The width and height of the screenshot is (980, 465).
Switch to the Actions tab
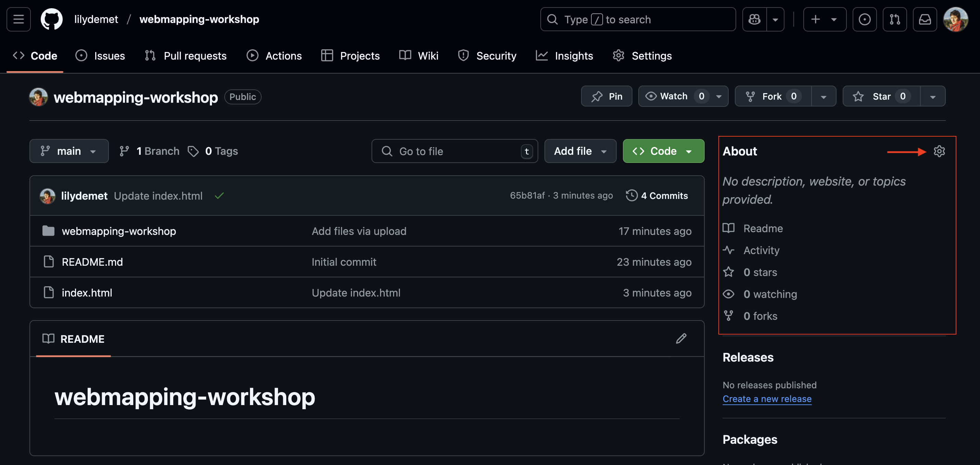274,55
